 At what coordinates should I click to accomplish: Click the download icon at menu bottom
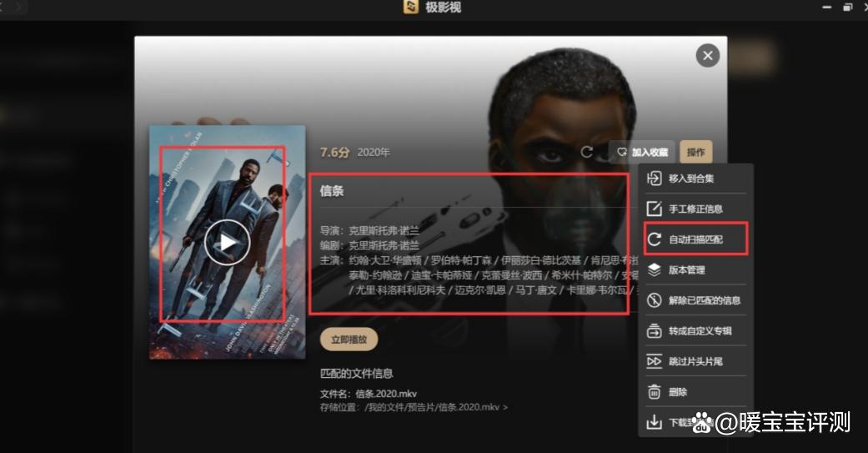[x=654, y=422]
